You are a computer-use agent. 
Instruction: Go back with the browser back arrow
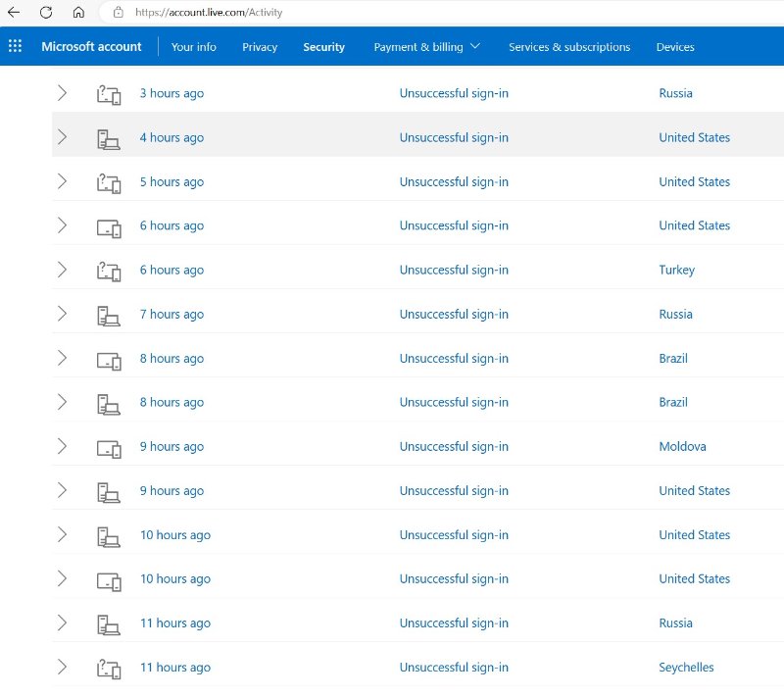coord(14,12)
